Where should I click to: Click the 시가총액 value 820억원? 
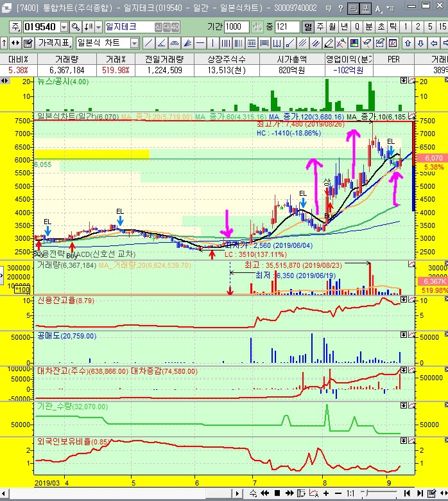(292, 70)
